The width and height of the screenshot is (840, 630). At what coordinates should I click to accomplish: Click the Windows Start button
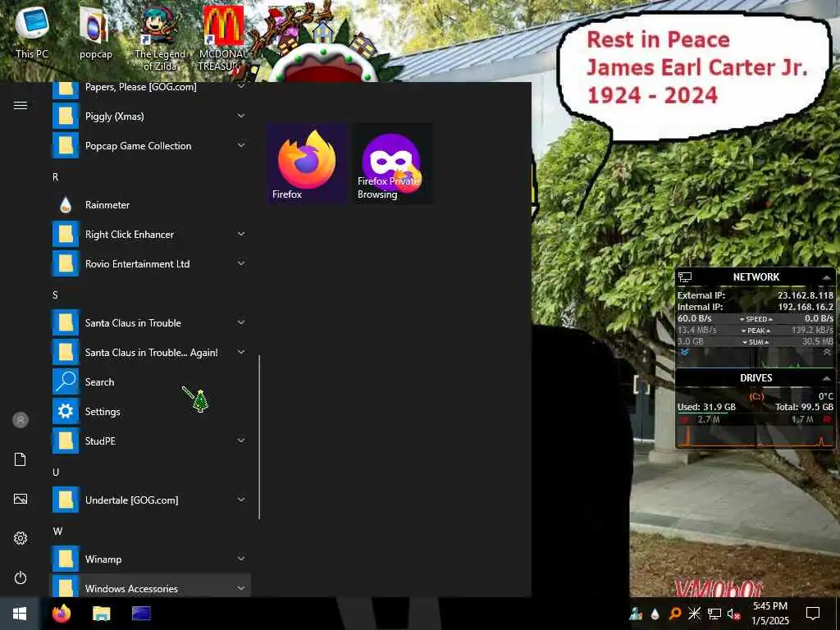click(x=20, y=614)
